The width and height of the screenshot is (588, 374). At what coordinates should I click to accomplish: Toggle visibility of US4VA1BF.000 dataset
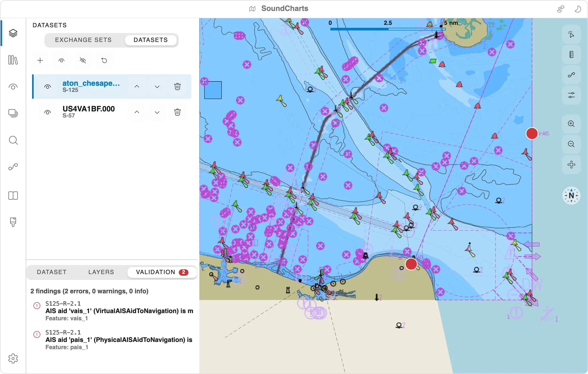(x=48, y=112)
